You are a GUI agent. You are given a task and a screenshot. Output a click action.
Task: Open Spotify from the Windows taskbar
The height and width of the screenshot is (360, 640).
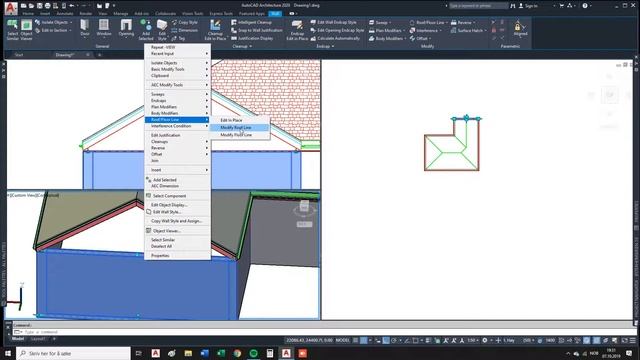point(253,353)
